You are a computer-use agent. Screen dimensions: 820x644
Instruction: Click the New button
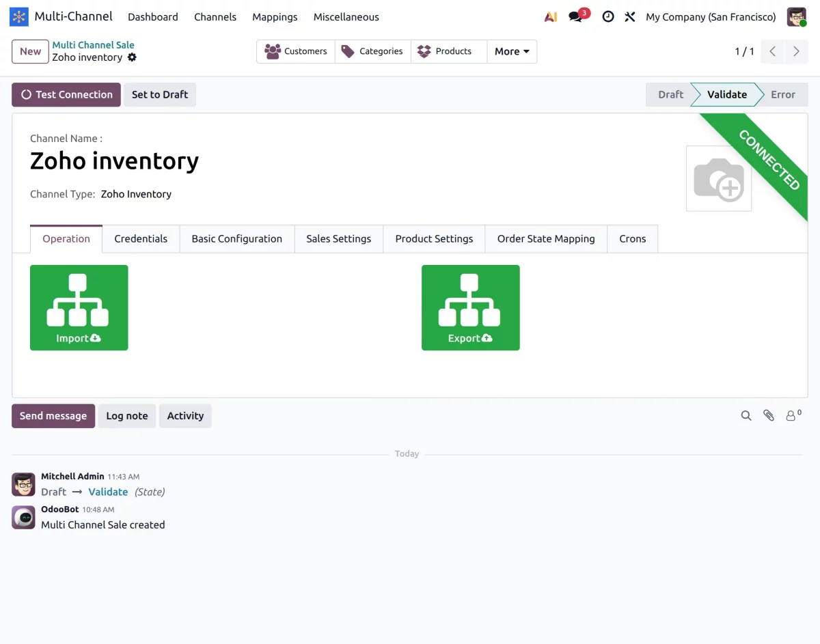[30, 51]
